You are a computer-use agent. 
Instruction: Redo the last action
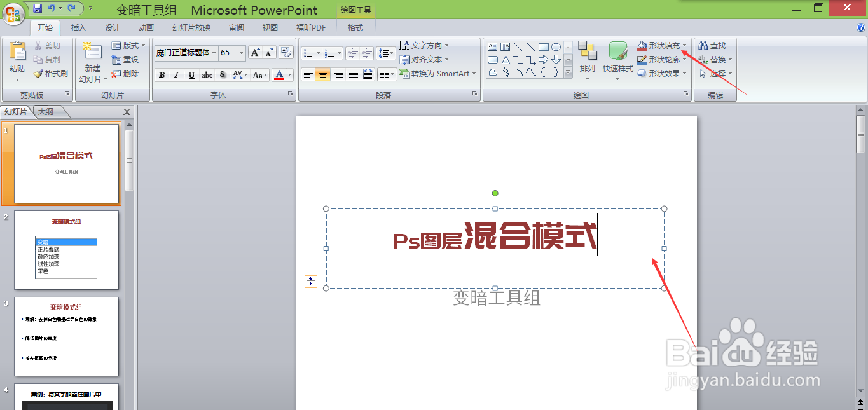[x=72, y=8]
